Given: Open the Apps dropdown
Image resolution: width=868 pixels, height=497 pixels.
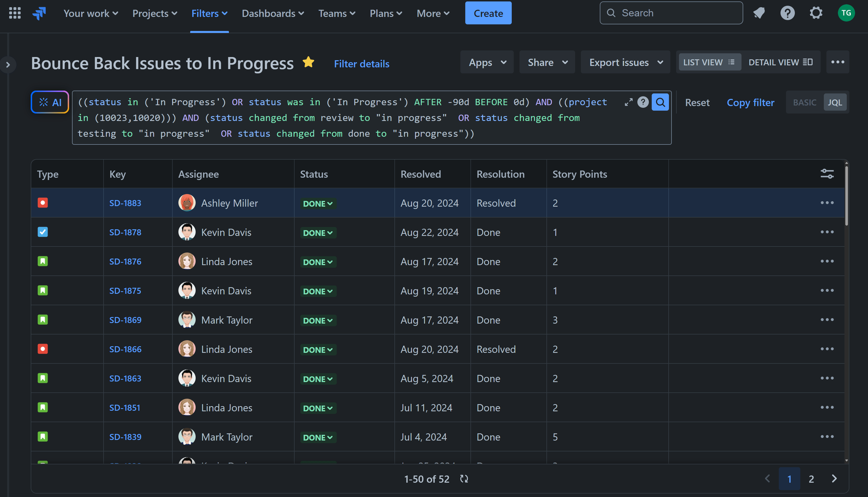Looking at the screenshot, I should pos(487,62).
